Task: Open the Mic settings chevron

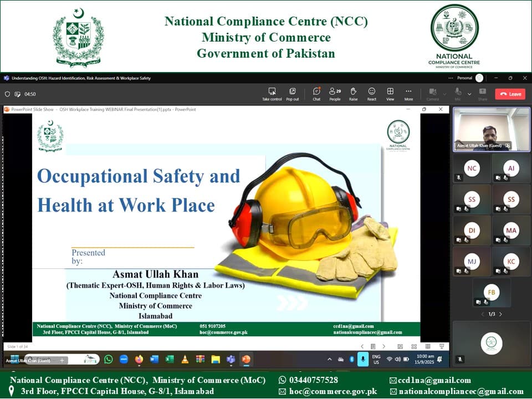Action: pos(469,94)
